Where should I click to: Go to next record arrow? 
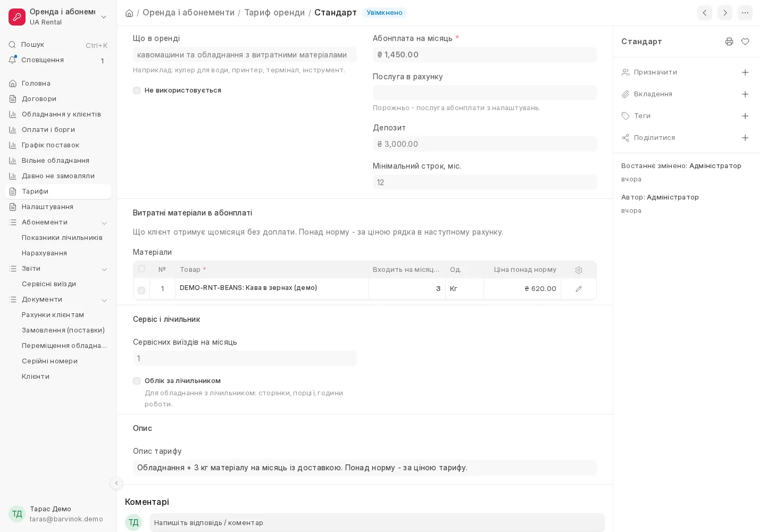pyautogui.click(x=725, y=13)
